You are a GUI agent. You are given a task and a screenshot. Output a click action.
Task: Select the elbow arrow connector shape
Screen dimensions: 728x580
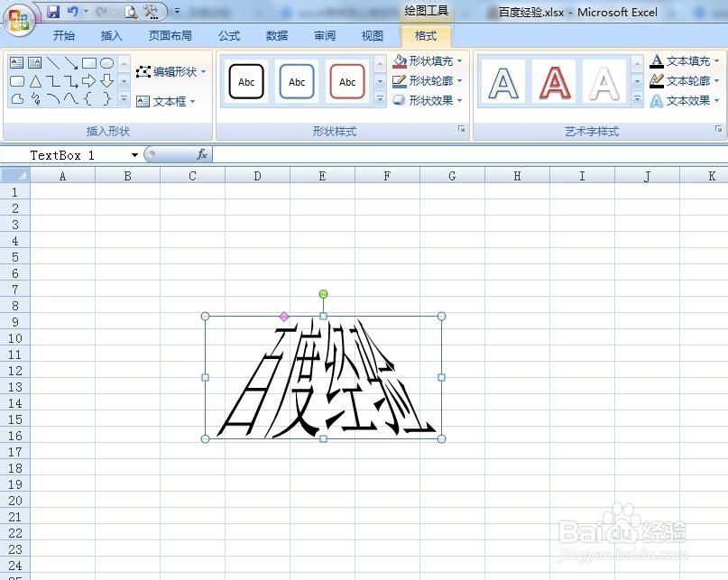pyautogui.click(x=71, y=82)
